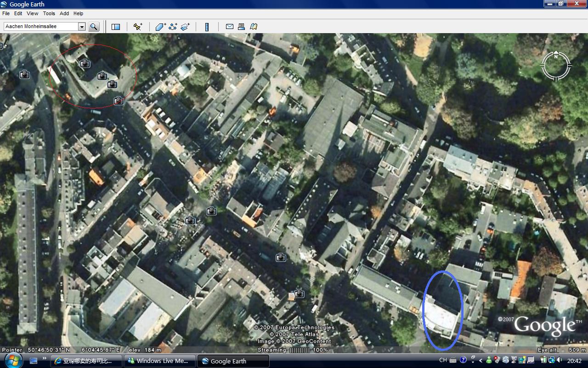Viewport: 588px width, 368px height.
Task: Select the Add Path tool
Action: point(173,27)
